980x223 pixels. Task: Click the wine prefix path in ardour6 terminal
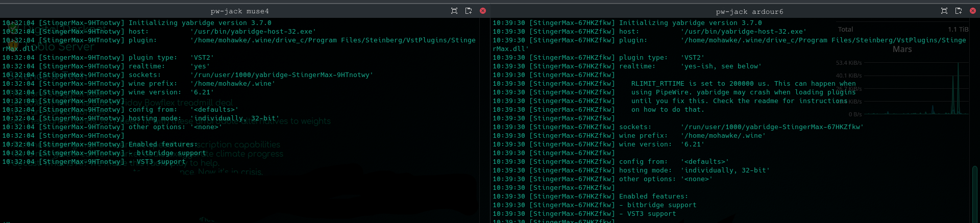[x=723, y=136]
